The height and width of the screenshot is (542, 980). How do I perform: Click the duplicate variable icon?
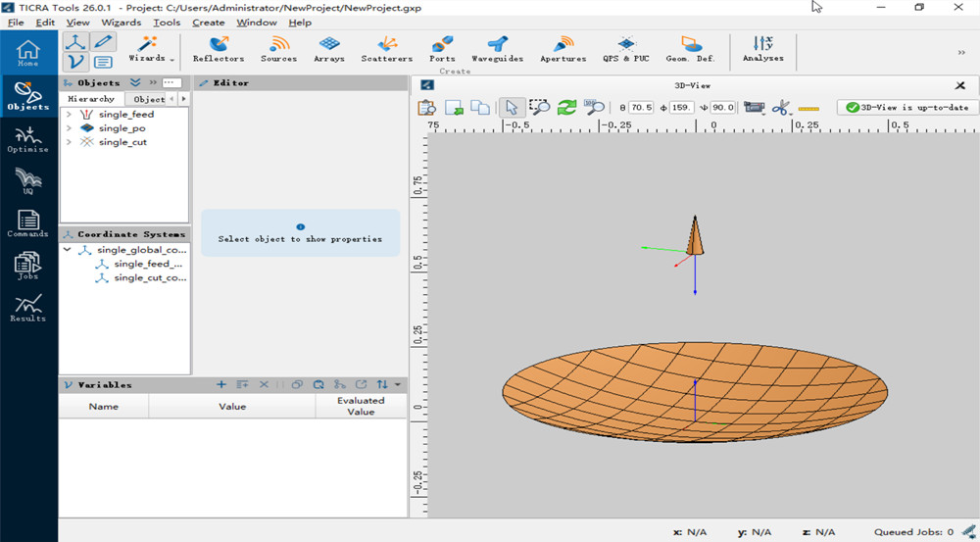[x=298, y=384]
